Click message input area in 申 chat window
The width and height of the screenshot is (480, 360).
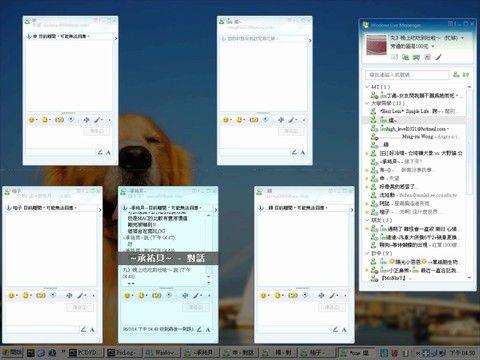tap(54, 137)
